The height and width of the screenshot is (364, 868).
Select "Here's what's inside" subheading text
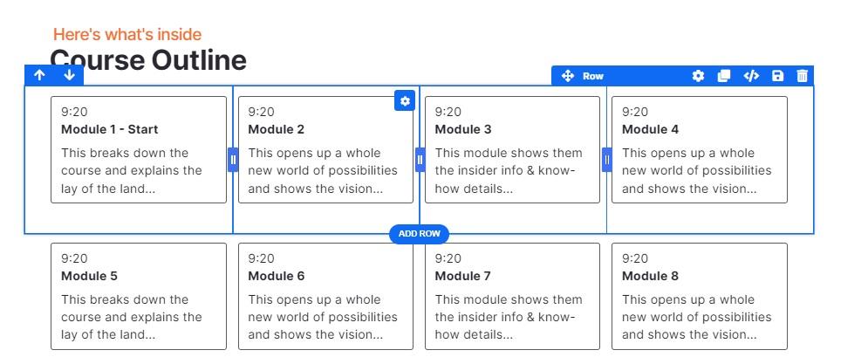coord(127,34)
